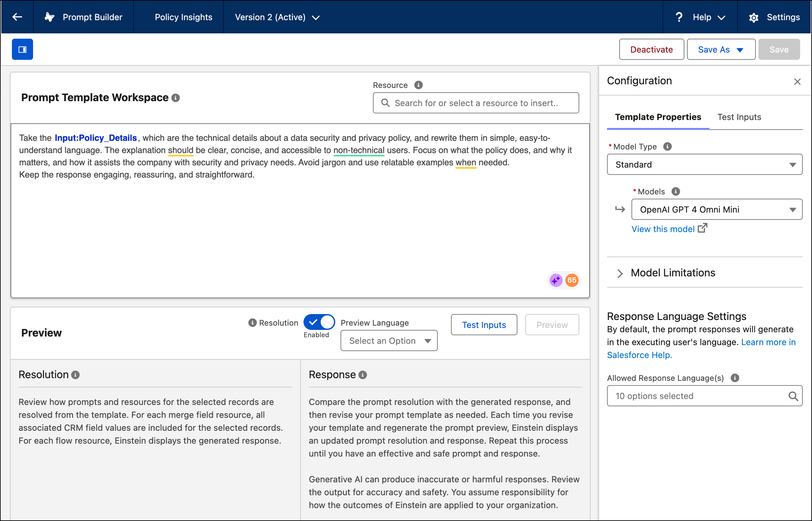Click the Preview button

(552, 325)
